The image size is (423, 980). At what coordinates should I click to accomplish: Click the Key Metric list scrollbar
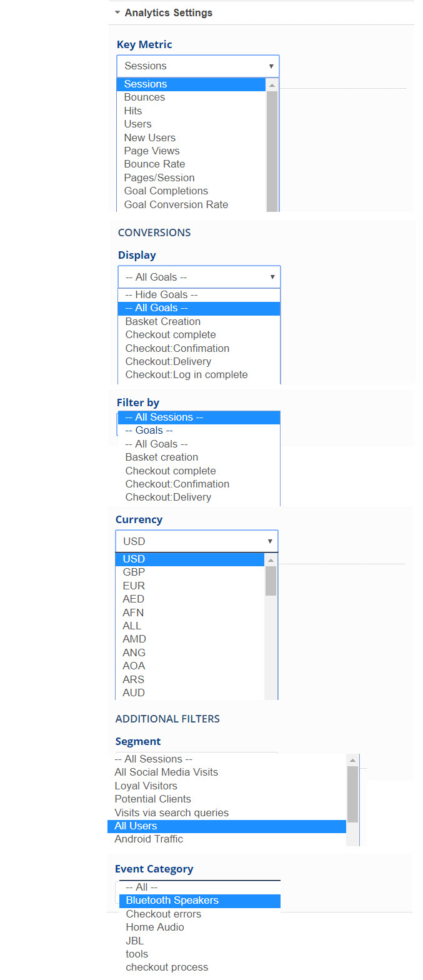pos(272,150)
